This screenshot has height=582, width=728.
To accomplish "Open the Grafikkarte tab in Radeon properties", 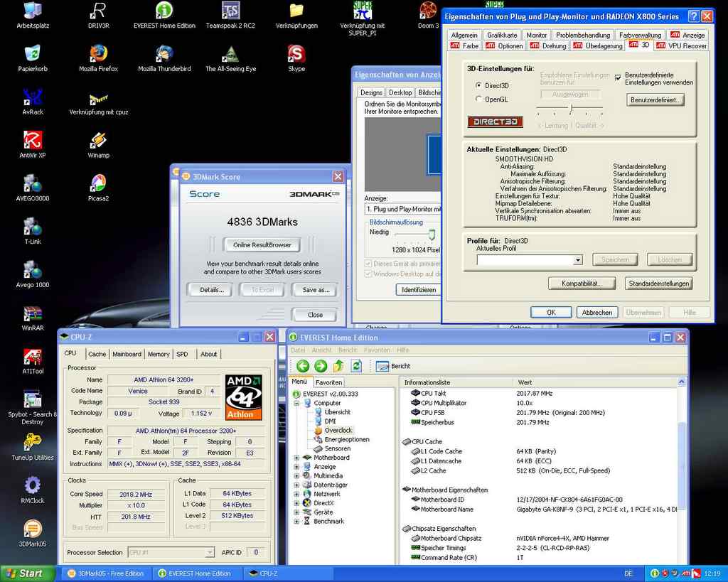I will tap(502, 35).
